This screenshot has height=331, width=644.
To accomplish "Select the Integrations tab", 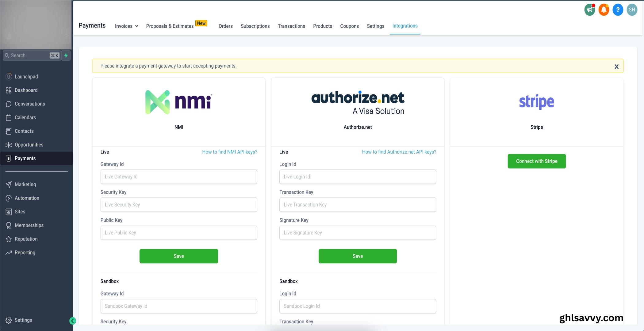I will (x=405, y=26).
